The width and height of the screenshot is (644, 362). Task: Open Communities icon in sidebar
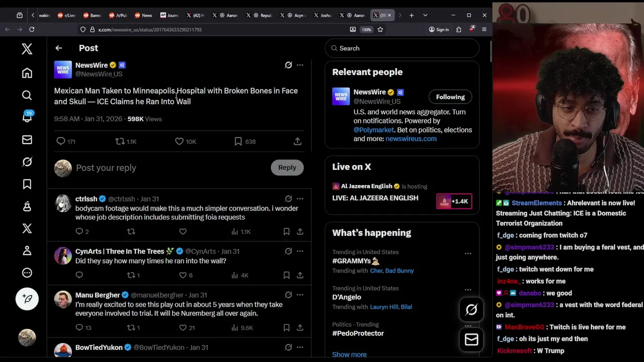[x=27, y=206]
